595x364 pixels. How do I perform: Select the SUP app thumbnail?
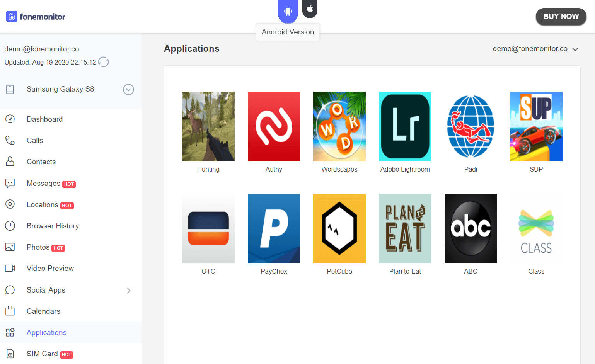coord(536,126)
